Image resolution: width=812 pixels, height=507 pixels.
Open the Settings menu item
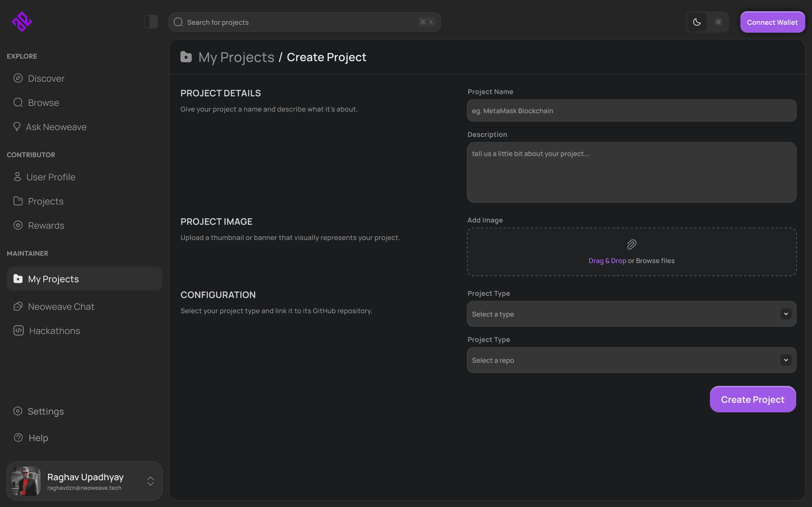tap(46, 411)
